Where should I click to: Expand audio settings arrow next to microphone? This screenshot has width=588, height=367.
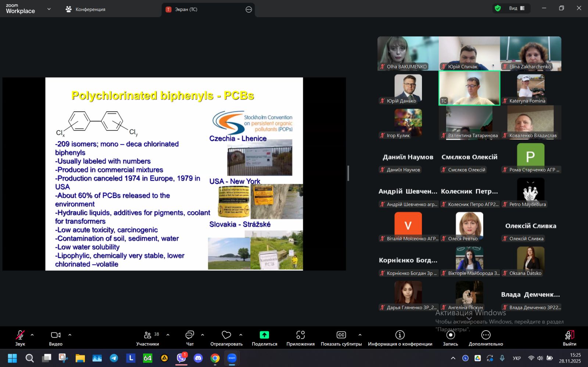coord(32,335)
